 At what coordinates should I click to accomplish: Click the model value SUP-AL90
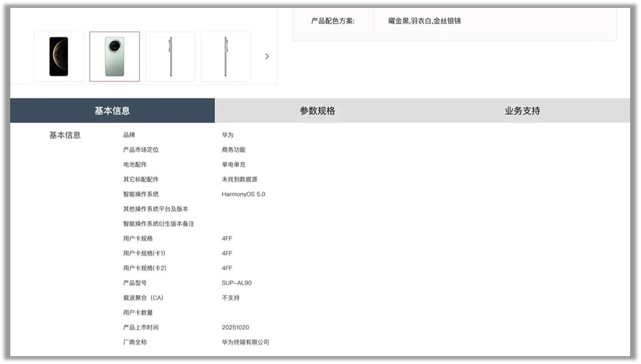pos(237,283)
